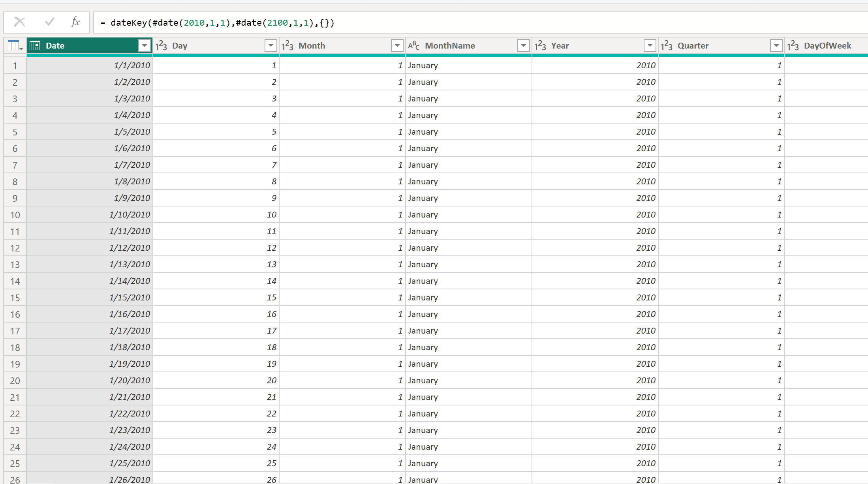Click the cancel formula X icon
868x484 pixels.
(19, 22)
